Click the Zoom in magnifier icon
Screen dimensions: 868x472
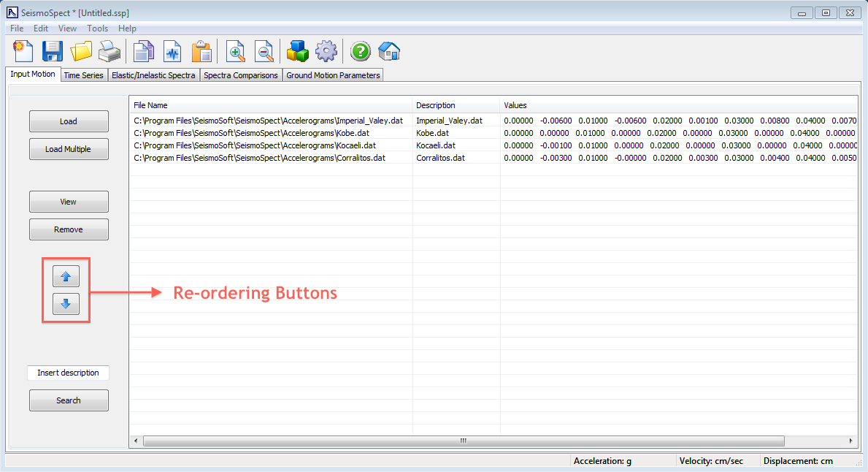tap(236, 51)
